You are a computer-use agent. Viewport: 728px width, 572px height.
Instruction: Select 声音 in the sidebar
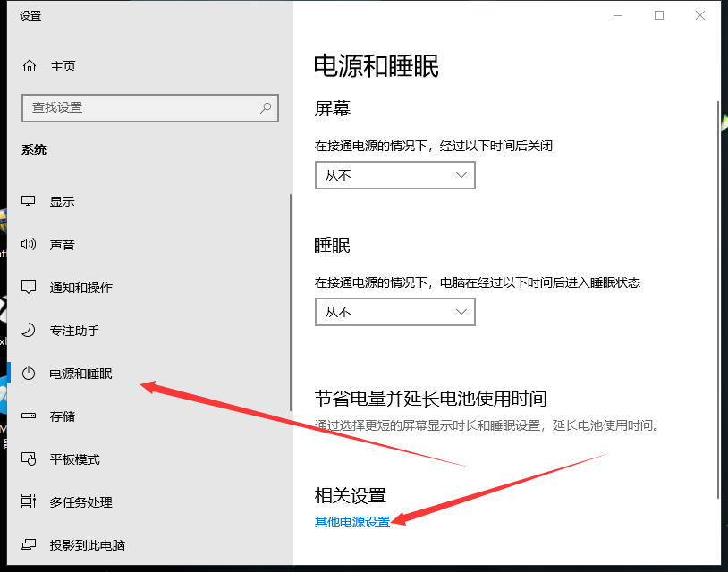pos(63,245)
